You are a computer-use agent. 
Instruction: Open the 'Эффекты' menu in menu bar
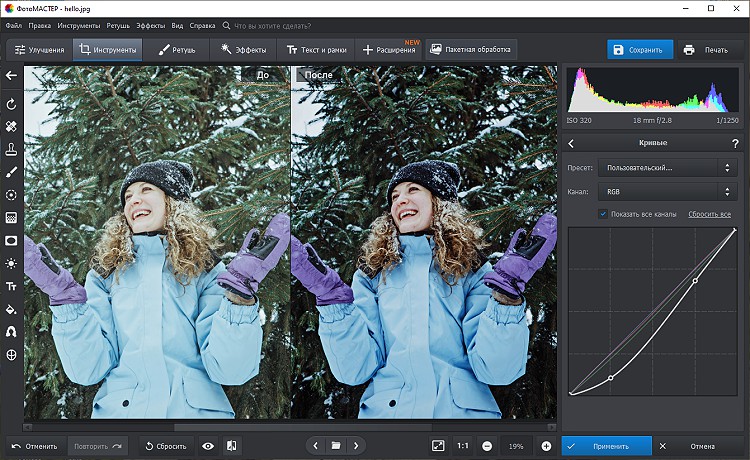[x=151, y=24]
